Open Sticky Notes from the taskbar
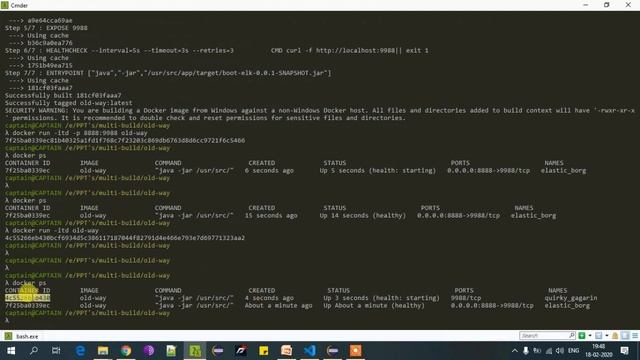This screenshot has height=360, width=640. 264,351
